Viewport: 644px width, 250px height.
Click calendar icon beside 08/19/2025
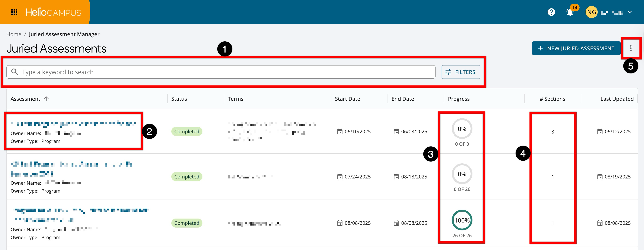[600, 177]
